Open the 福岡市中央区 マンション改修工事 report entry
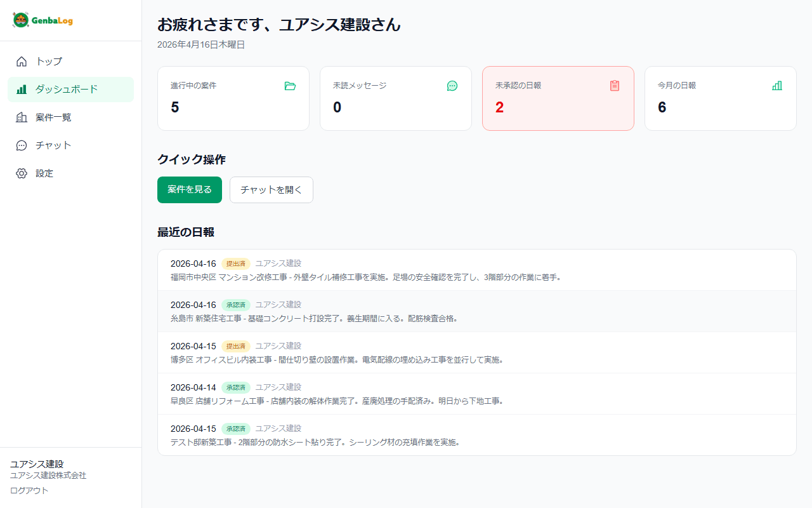 [x=476, y=270]
